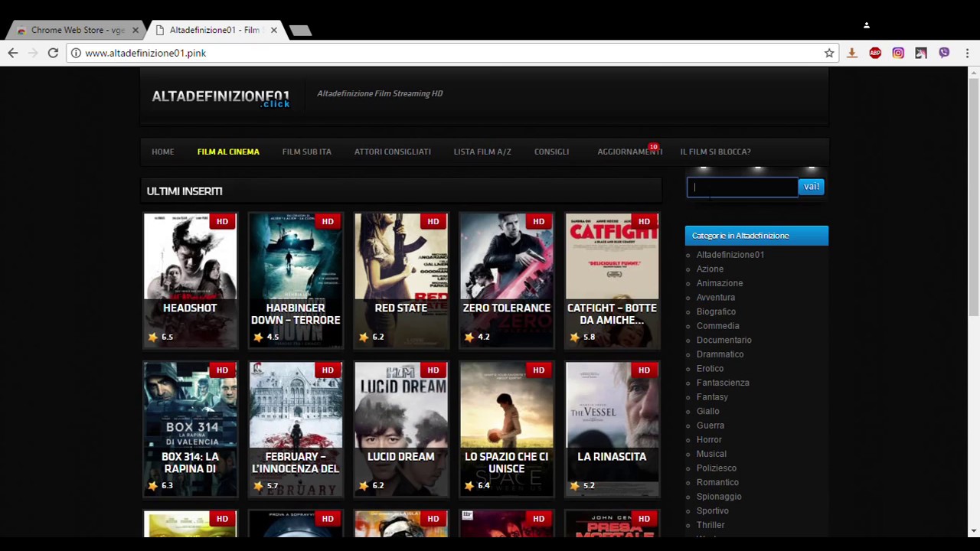980x551 pixels.
Task: Open the Viber extension icon
Action: pos(944,53)
